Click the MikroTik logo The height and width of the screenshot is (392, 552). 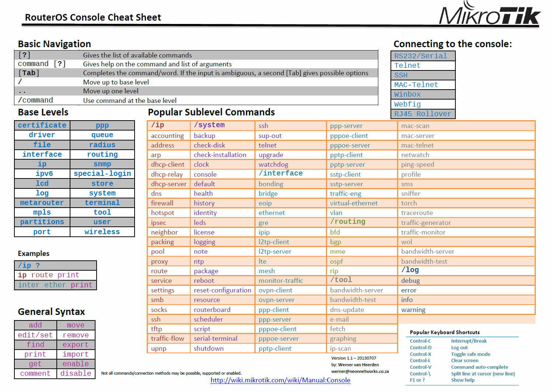click(x=490, y=14)
